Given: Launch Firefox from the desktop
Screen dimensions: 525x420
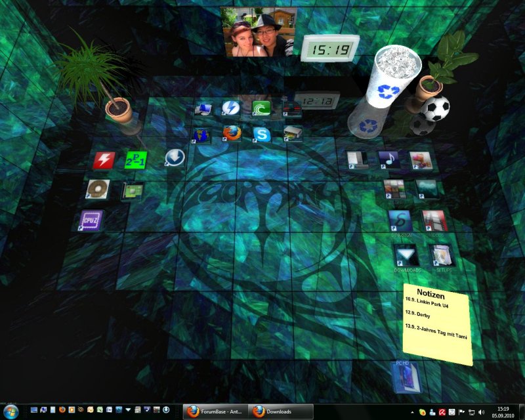Looking at the screenshot, I should 232,133.
